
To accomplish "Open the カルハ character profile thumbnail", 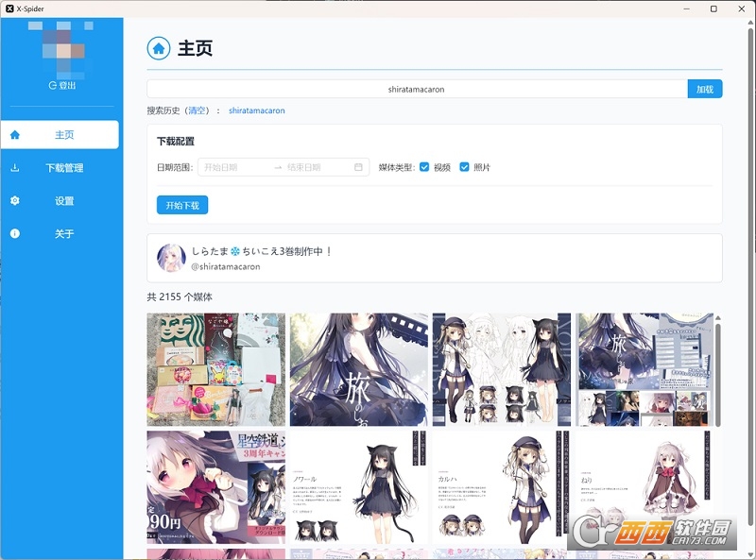I will pyautogui.click(x=502, y=487).
